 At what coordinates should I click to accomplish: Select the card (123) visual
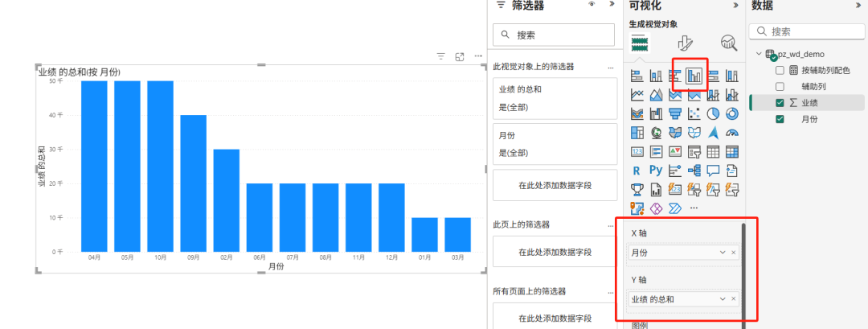(637, 152)
